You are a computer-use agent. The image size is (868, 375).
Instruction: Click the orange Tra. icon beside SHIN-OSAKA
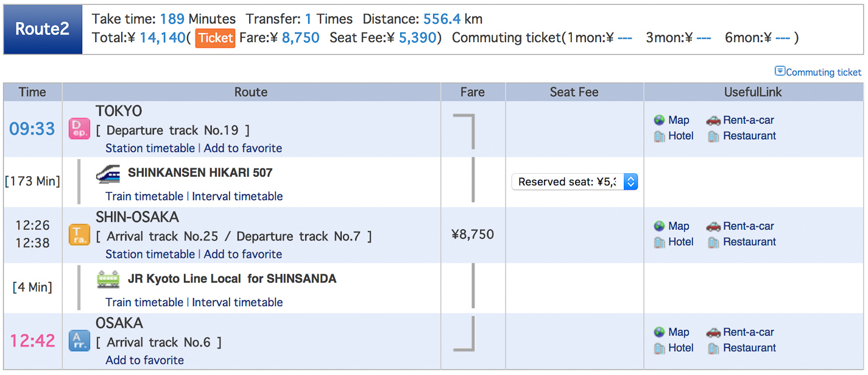(79, 235)
